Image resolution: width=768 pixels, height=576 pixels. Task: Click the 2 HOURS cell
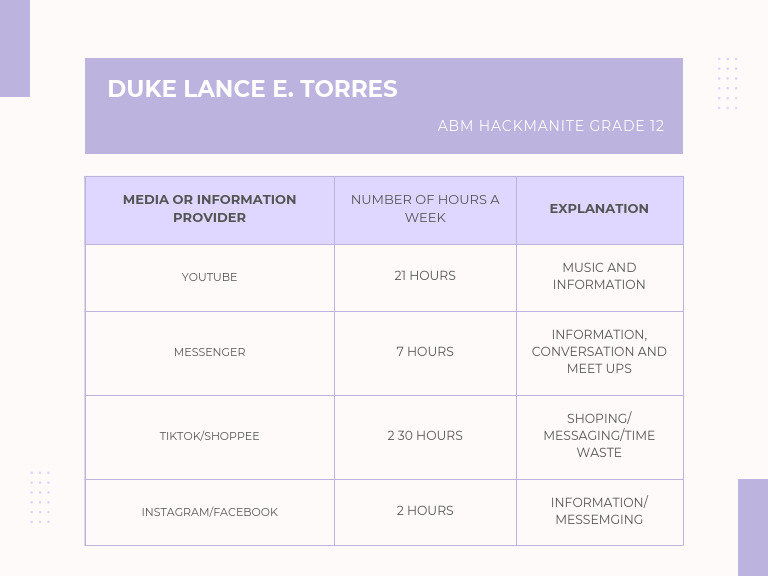pyautogui.click(x=425, y=510)
